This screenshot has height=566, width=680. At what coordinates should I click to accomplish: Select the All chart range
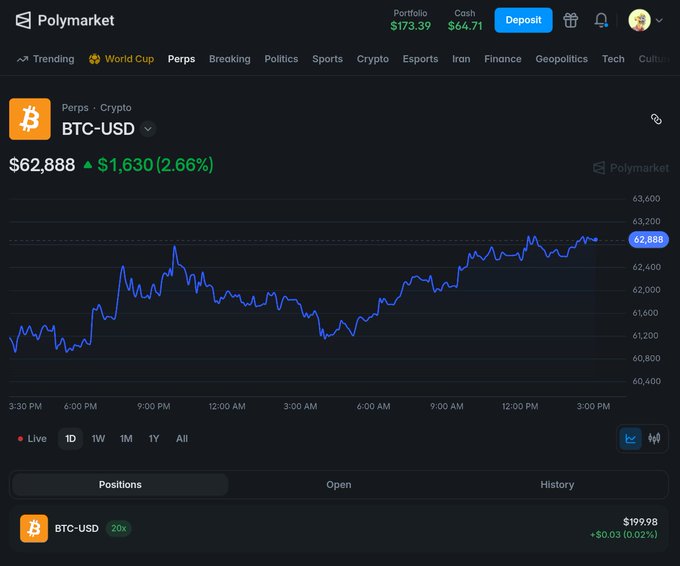182,438
